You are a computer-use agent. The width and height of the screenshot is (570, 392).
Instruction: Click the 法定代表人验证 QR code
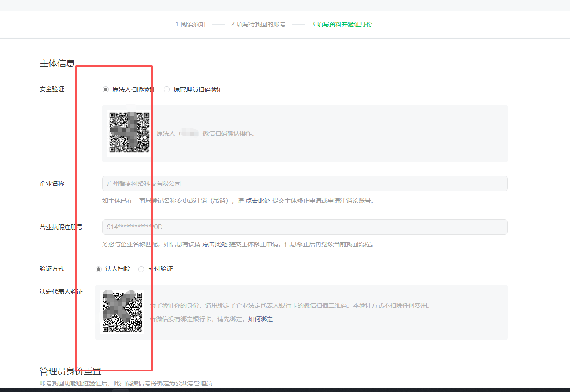pos(122,312)
